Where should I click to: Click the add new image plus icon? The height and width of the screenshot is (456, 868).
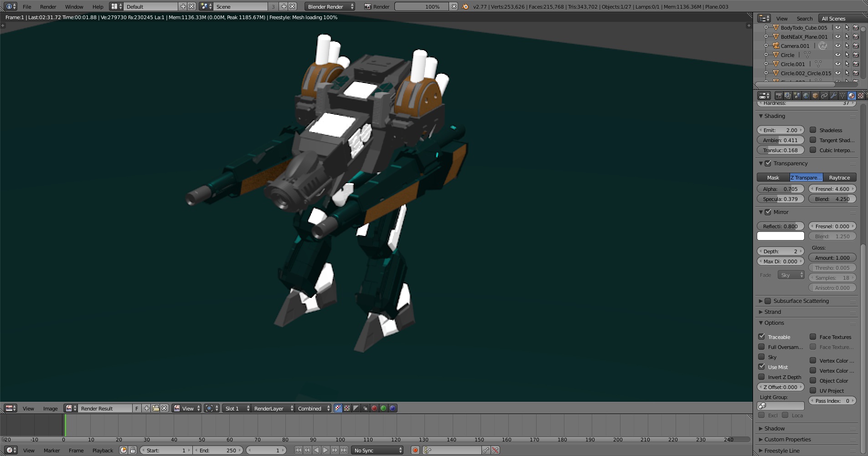click(146, 408)
